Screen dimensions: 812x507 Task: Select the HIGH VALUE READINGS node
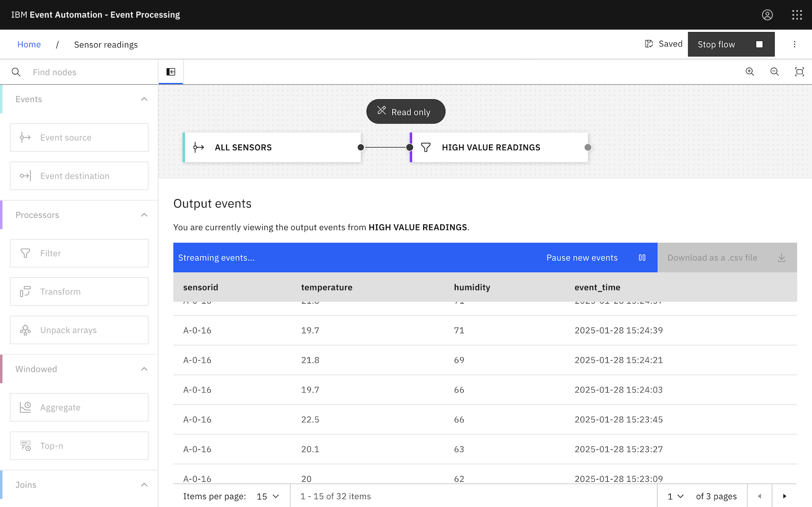pos(499,147)
